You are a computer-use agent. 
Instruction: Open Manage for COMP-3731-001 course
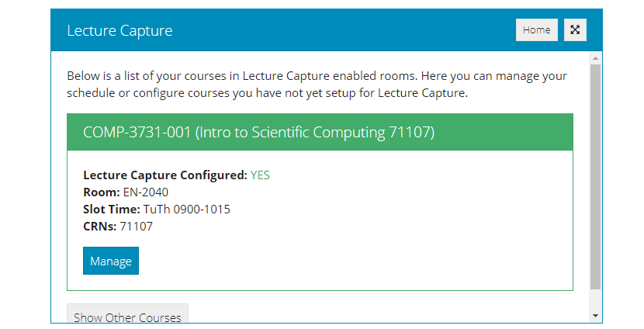(x=111, y=261)
